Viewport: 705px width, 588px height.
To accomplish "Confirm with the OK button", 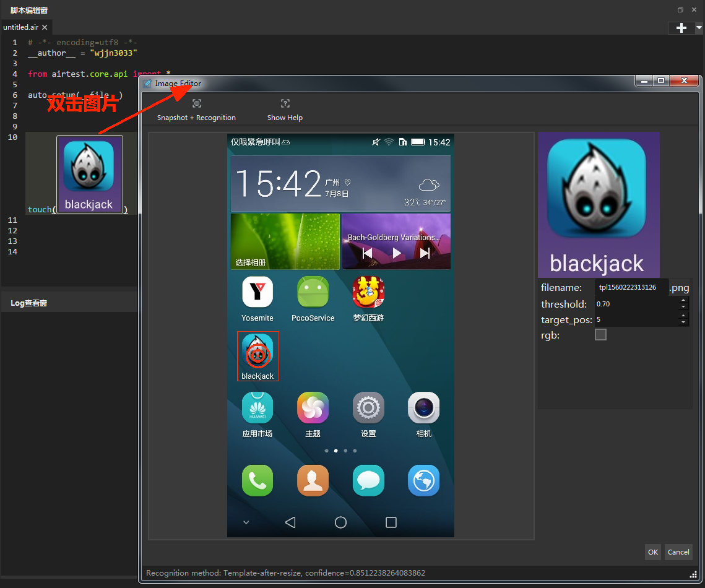I will (x=653, y=552).
